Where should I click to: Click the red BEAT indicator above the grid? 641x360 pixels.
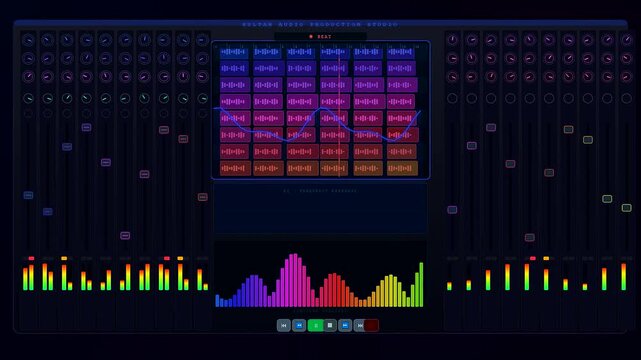click(x=320, y=37)
